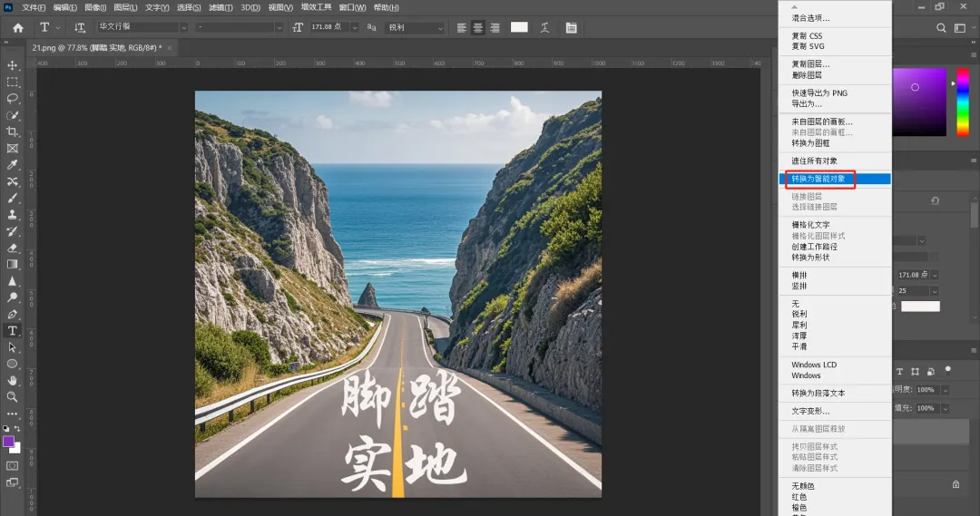
Task: Click the search magnifier icon top right
Action: tap(941, 27)
